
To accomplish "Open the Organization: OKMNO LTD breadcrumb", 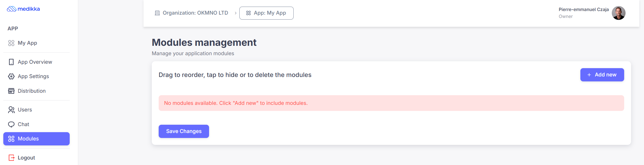I will pos(195,13).
